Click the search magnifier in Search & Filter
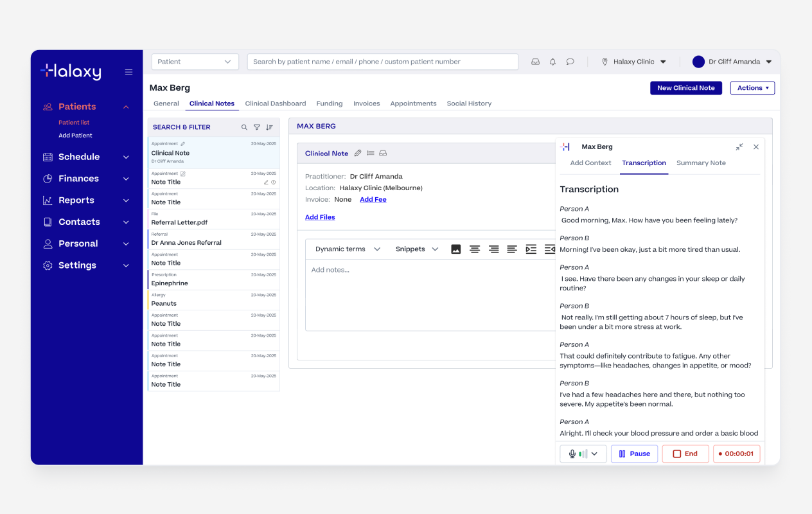The width and height of the screenshot is (812, 514). [x=244, y=127]
